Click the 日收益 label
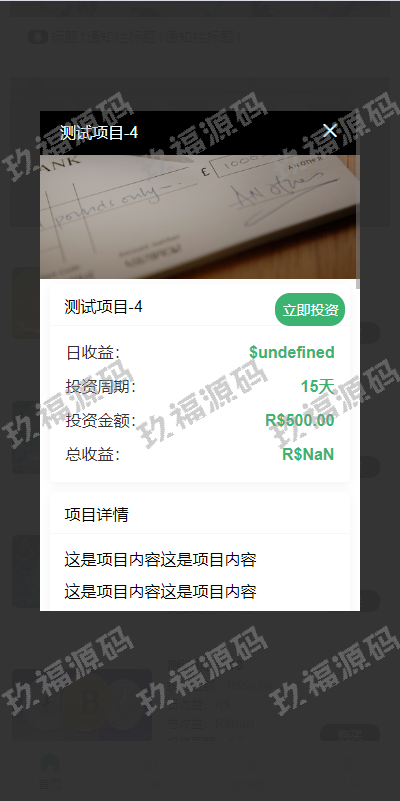The height and width of the screenshot is (801, 400). point(92,352)
